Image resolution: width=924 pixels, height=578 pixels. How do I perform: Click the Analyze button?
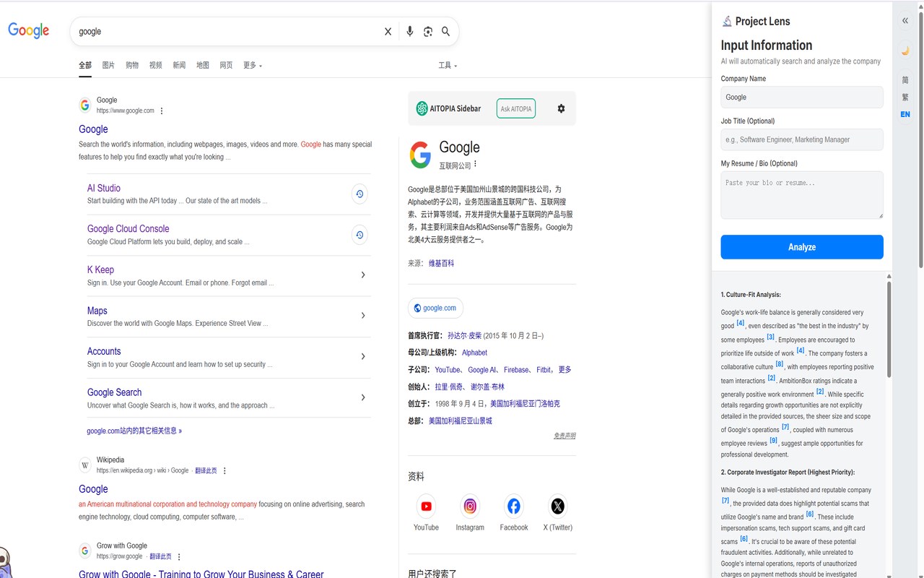tap(802, 247)
